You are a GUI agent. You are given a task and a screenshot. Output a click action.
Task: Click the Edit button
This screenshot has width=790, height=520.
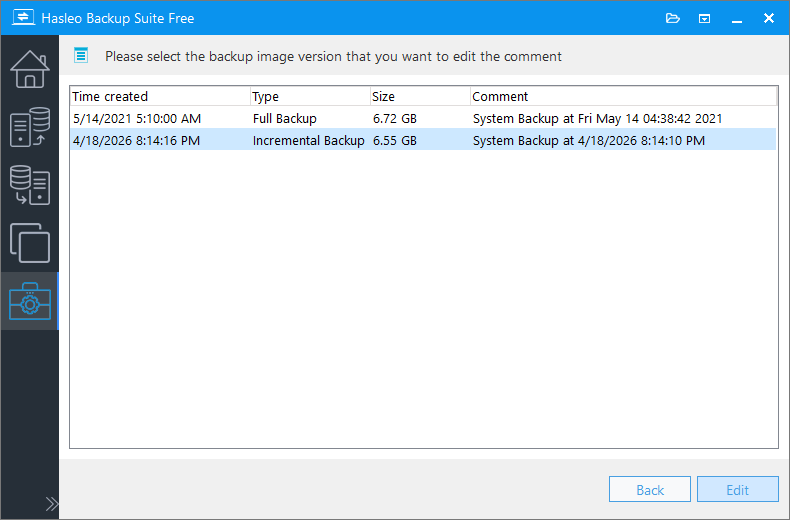pos(737,489)
